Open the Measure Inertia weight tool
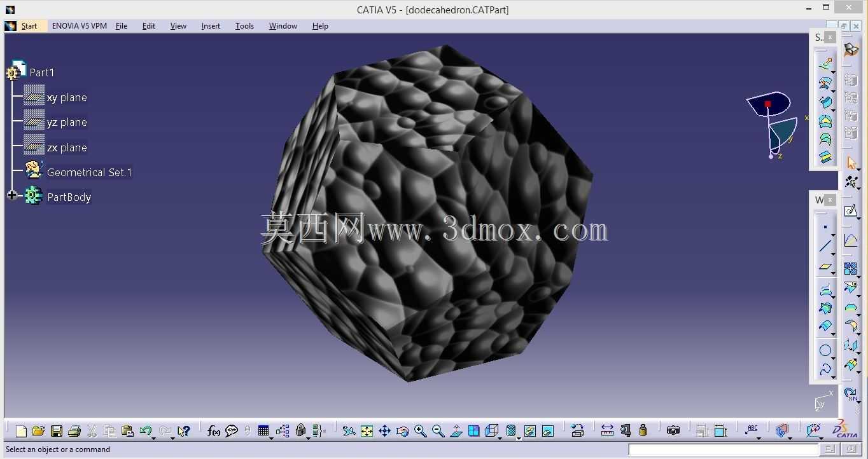The height and width of the screenshot is (459, 868). click(x=643, y=431)
